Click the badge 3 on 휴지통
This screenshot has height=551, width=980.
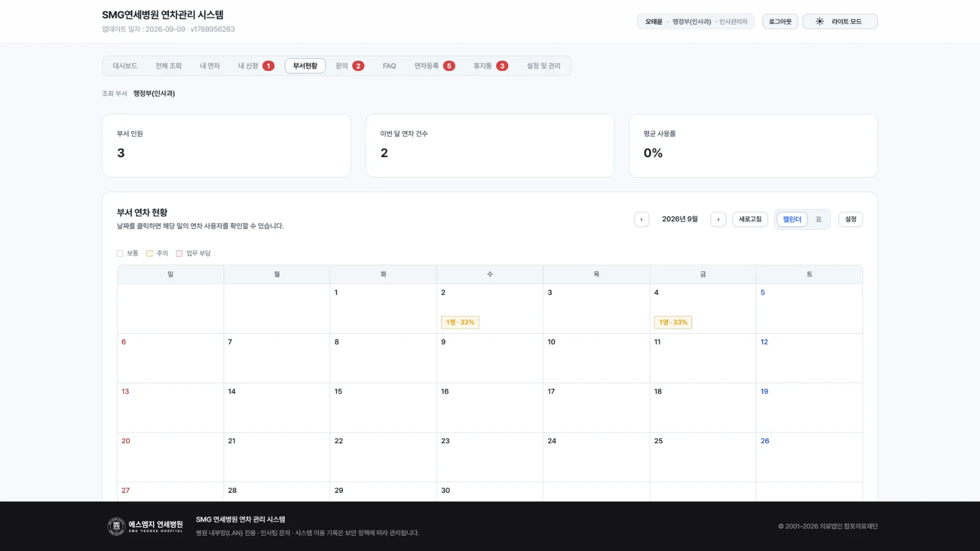point(502,66)
